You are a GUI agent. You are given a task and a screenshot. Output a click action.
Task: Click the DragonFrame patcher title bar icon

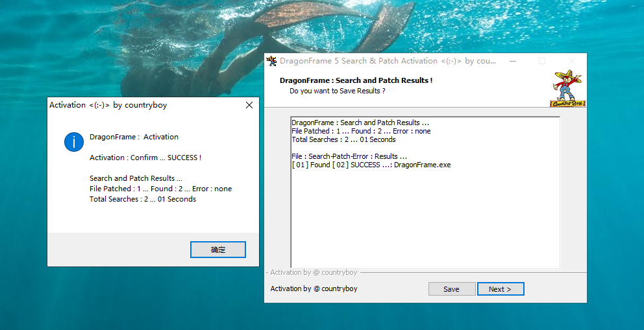pos(271,61)
